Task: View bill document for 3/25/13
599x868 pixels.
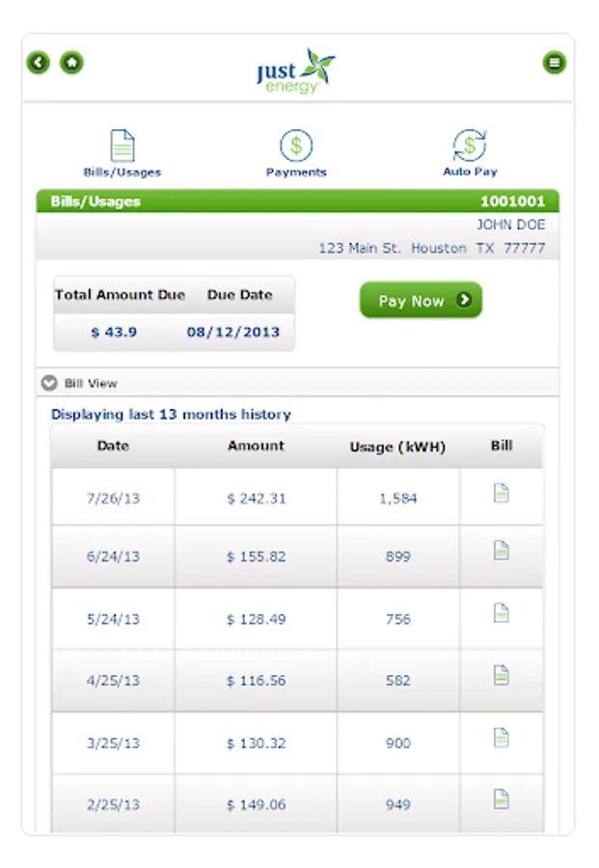Action: [501, 738]
